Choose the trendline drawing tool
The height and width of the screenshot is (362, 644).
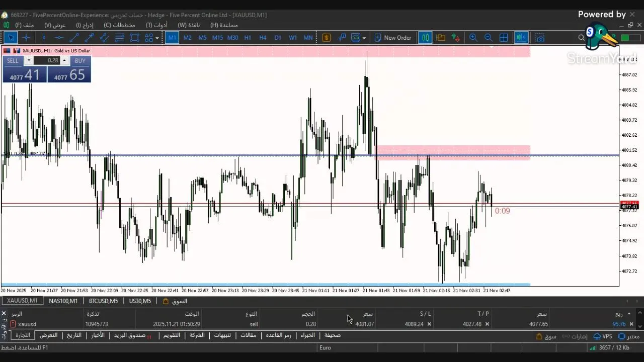[74, 38]
